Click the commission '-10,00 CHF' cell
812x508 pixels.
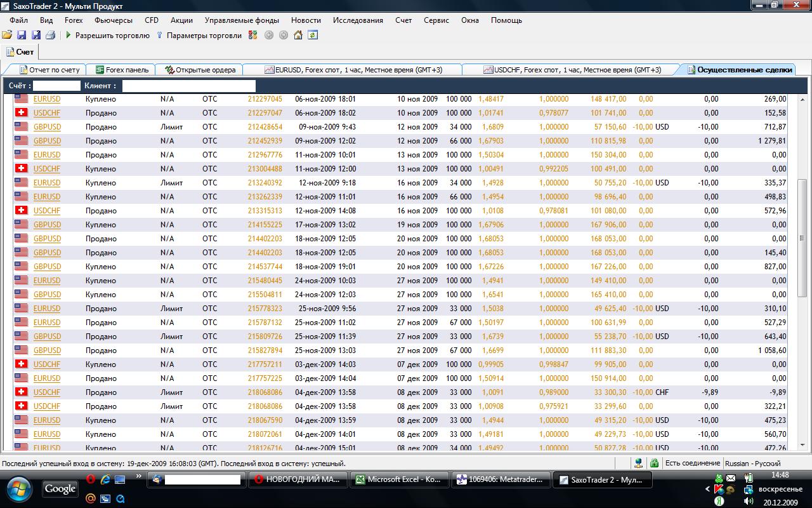click(x=651, y=392)
